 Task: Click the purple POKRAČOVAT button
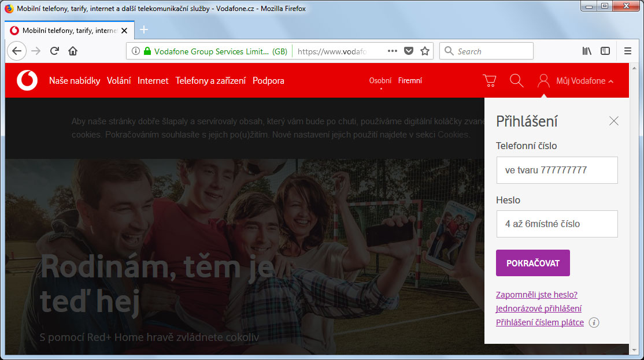tap(532, 263)
